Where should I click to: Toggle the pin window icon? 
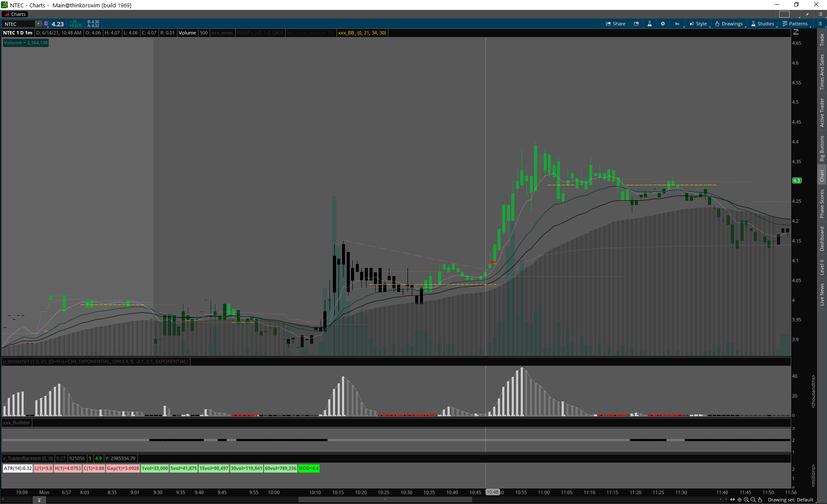point(807,14)
